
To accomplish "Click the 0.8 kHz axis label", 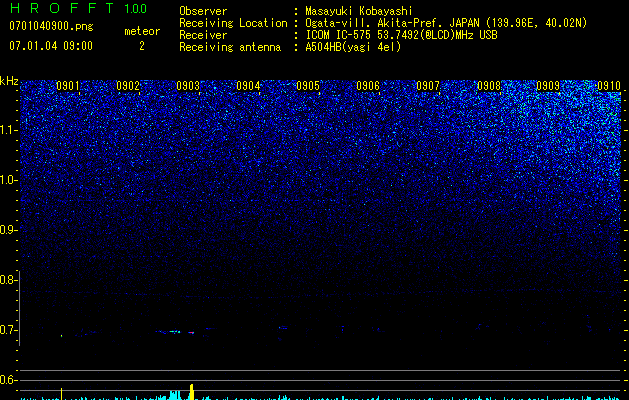I will (x=9, y=280).
